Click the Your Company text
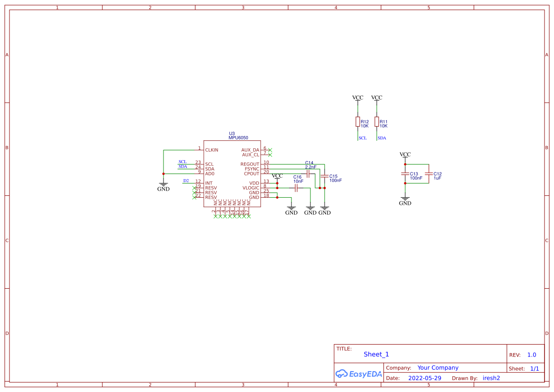Screen dimensions: 554x392 438,367
